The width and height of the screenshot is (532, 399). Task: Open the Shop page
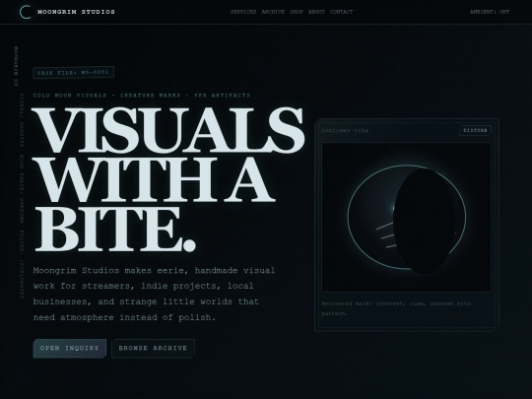[297, 12]
